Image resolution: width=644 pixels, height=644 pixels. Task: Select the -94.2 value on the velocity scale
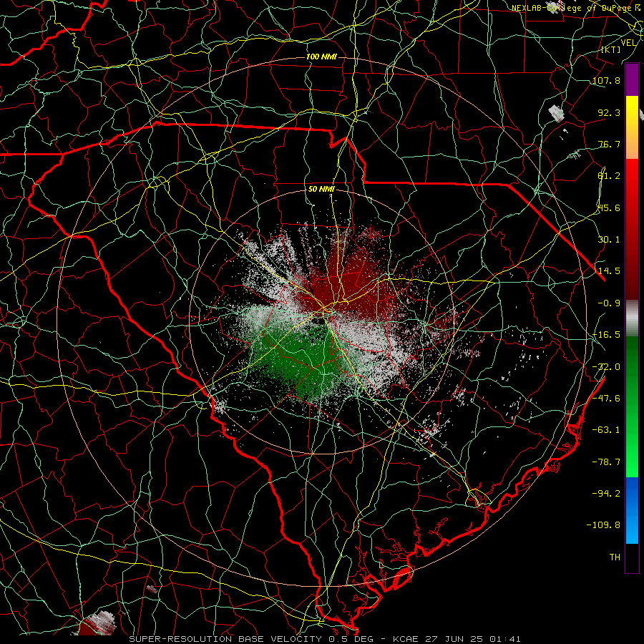606,493
